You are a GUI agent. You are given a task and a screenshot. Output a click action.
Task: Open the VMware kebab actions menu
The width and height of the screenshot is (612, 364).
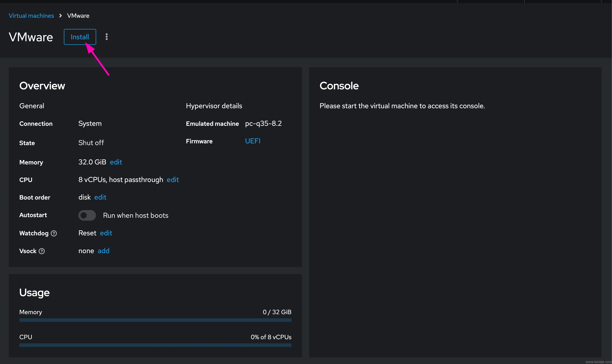(106, 37)
